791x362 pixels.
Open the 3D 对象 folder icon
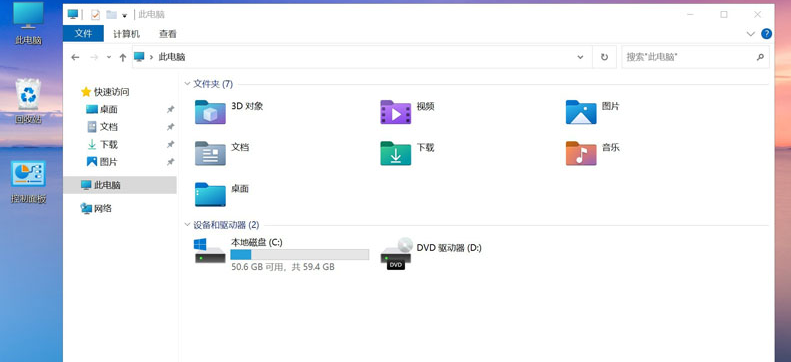click(210, 112)
